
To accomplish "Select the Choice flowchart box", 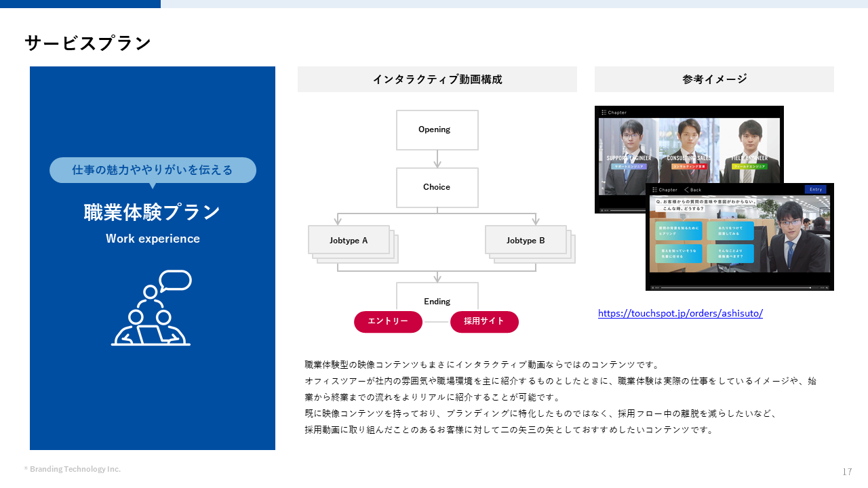I will [x=437, y=187].
